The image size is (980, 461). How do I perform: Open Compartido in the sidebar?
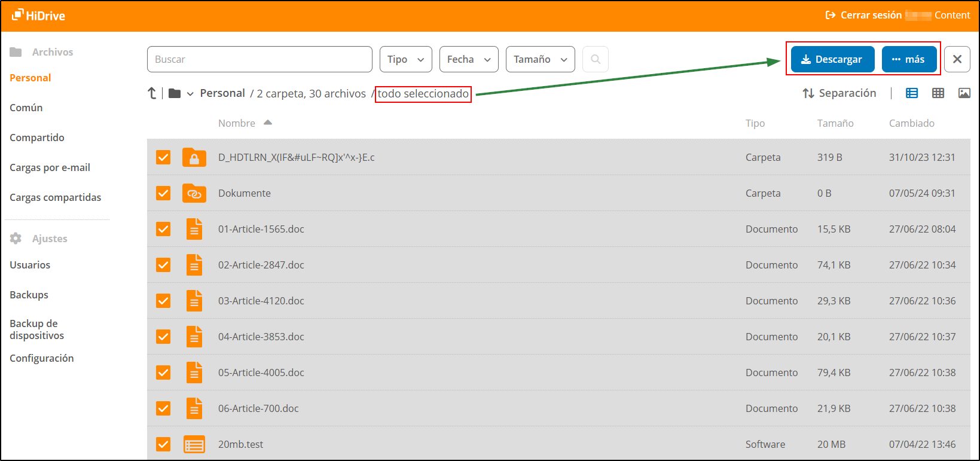[x=37, y=138]
